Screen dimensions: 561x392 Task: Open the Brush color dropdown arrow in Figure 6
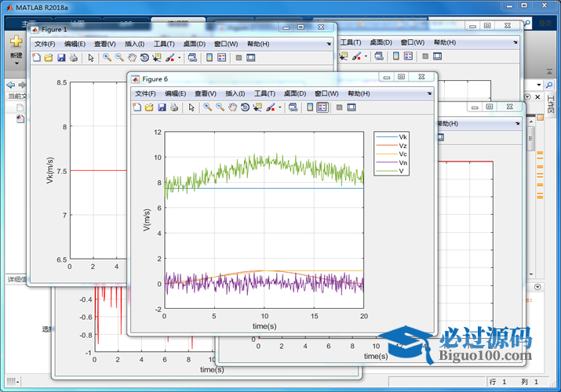click(279, 107)
